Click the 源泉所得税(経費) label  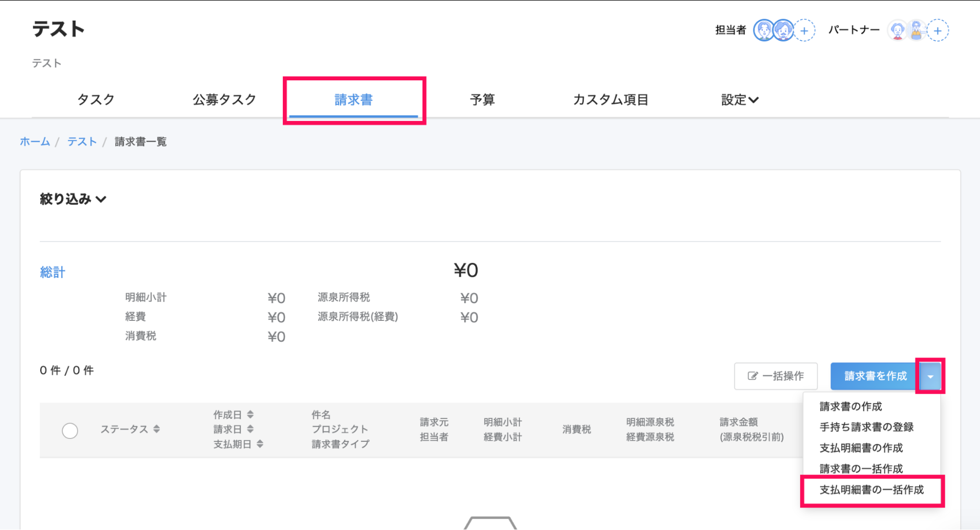click(x=358, y=317)
